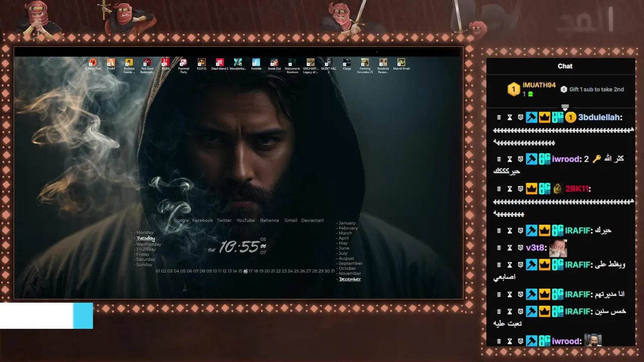Image resolution: width=644 pixels, height=362 pixels.
Task: Select the Farming Simulator 25 icon
Action: coord(365,66)
